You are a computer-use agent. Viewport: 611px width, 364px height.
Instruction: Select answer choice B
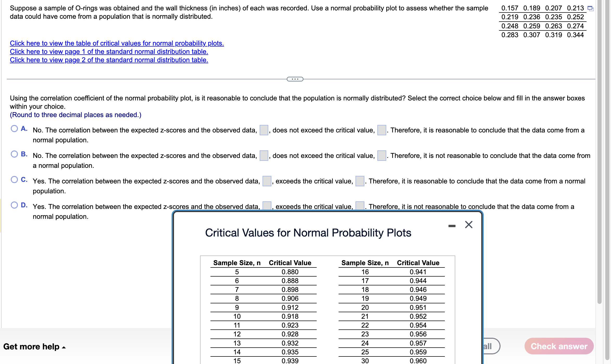point(14,154)
